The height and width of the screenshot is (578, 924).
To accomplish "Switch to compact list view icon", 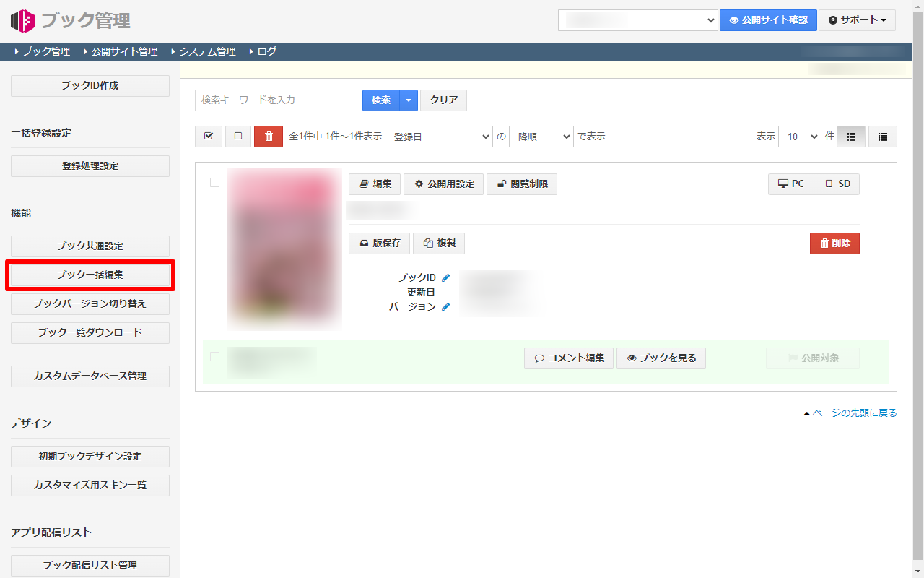I will pos(882,137).
